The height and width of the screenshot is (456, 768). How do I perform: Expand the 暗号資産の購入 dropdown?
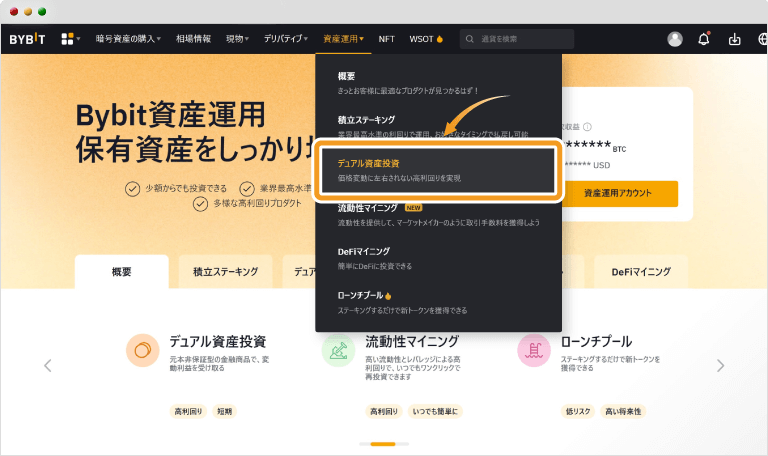128,39
